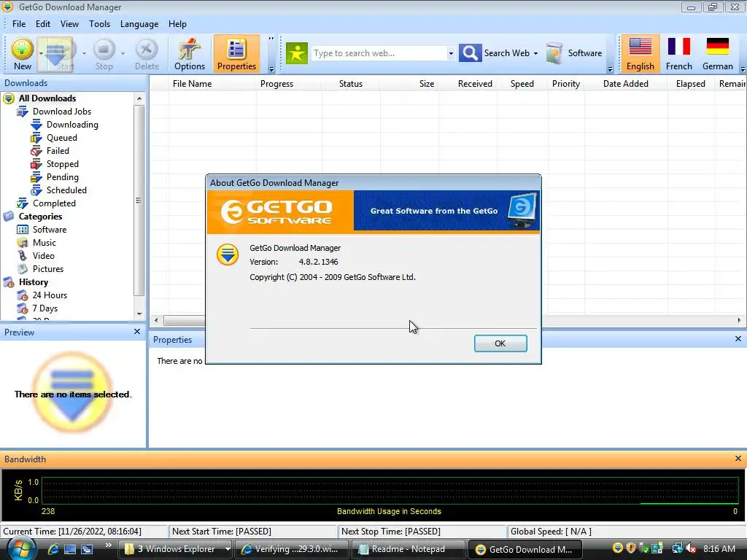Select the English flag language
Image resolution: width=747 pixels, height=560 pixels.
pyautogui.click(x=640, y=54)
